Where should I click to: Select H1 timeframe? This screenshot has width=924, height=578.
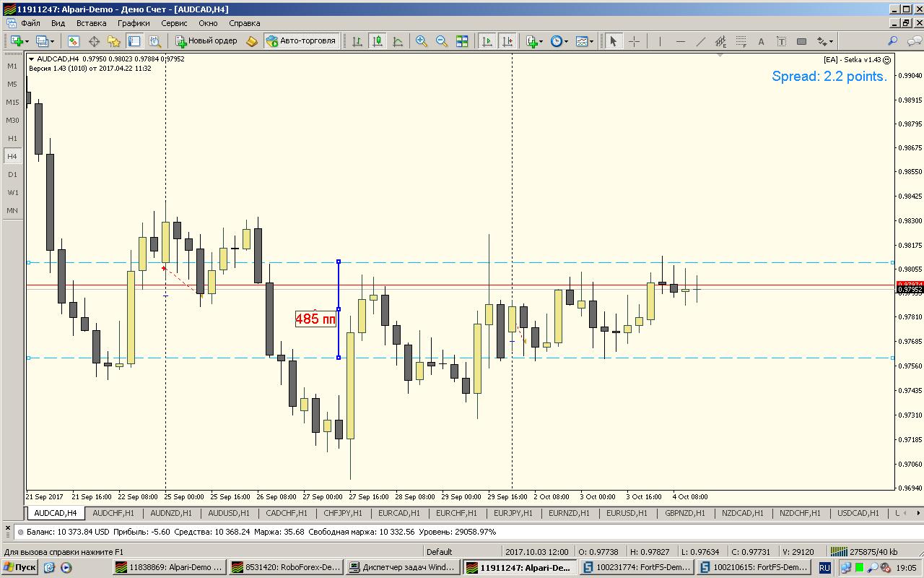coord(12,138)
